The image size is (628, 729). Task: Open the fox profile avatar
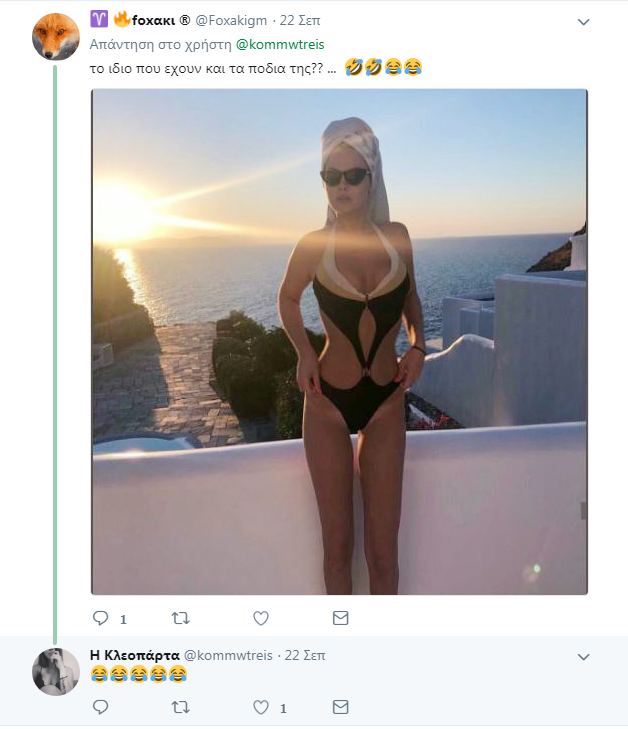pyautogui.click(x=56, y=37)
